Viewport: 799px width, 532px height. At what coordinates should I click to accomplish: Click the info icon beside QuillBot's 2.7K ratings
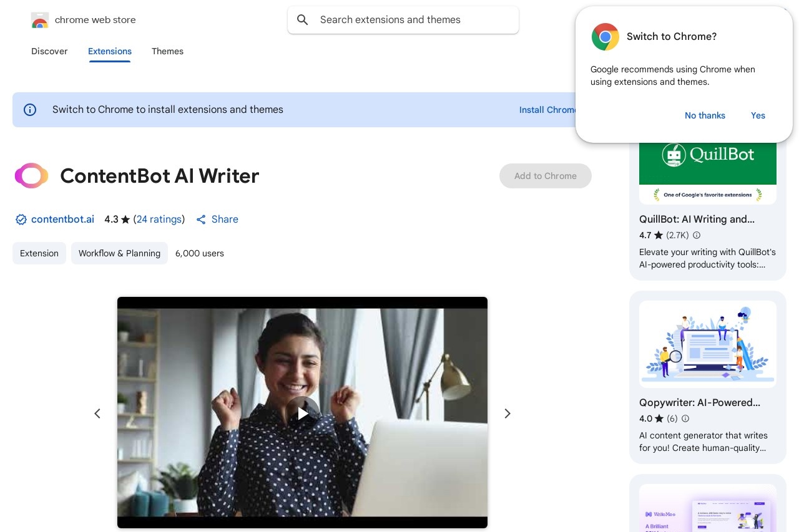click(x=697, y=235)
